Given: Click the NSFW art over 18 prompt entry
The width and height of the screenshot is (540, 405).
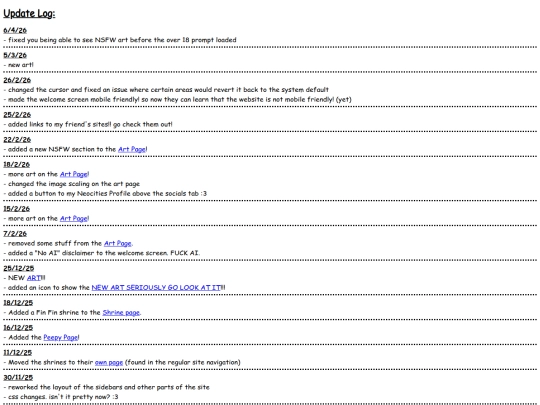Looking at the screenshot, I should [x=120, y=40].
